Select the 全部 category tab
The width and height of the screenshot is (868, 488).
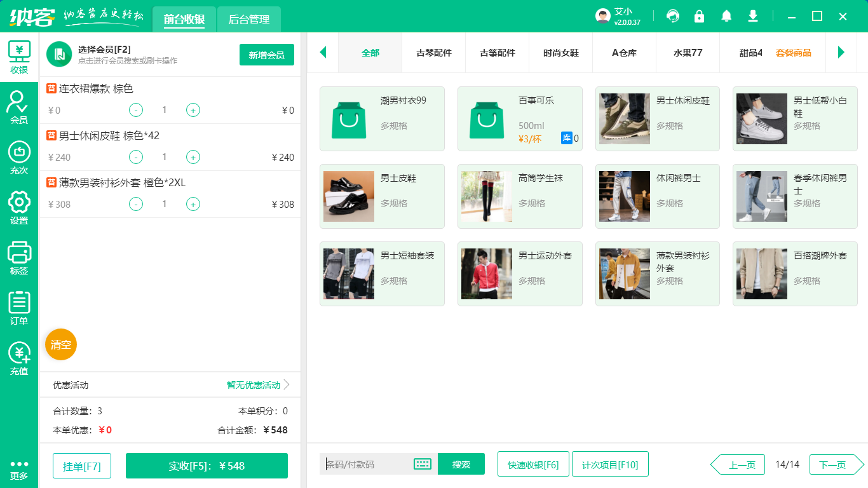(x=370, y=53)
